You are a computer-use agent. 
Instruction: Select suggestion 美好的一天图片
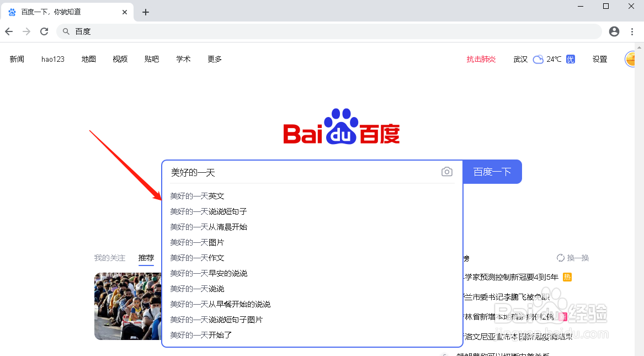click(x=197, y=243)
